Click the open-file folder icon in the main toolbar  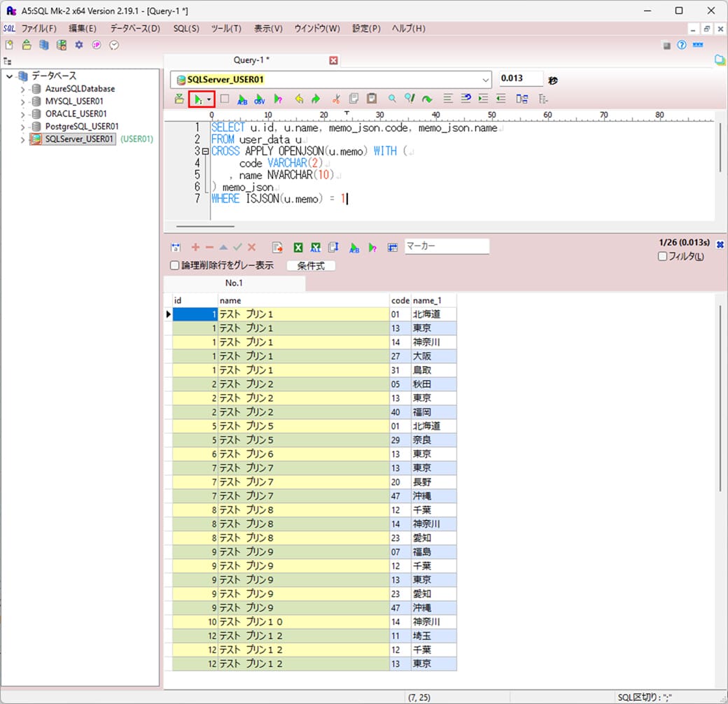[27, 45]
